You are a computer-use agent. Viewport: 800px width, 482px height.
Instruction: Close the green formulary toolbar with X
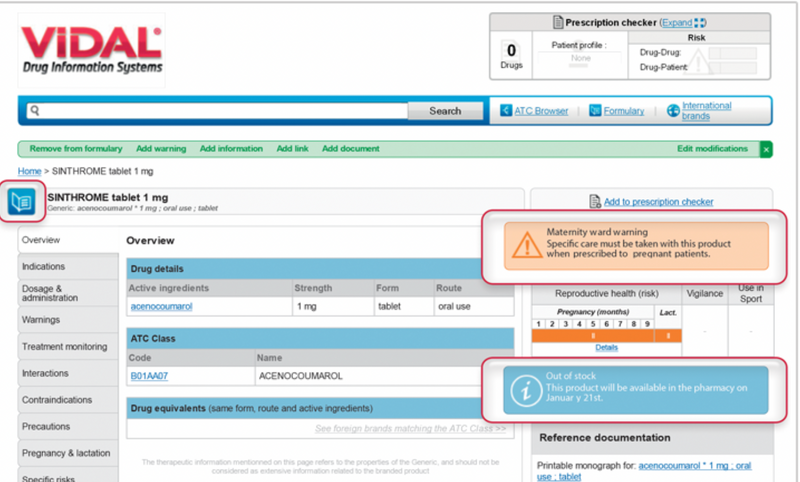pos(766,149)
